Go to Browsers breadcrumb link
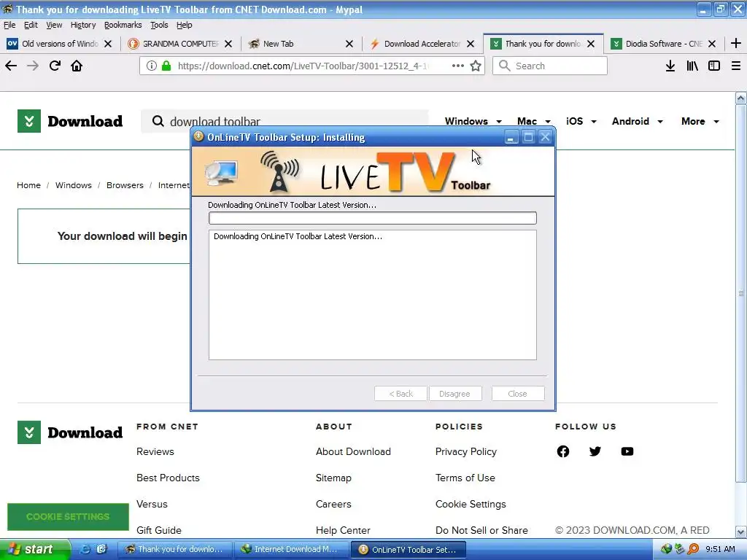Screen dimensions: 747x560 pyautogui.click(x=125, y=185)
